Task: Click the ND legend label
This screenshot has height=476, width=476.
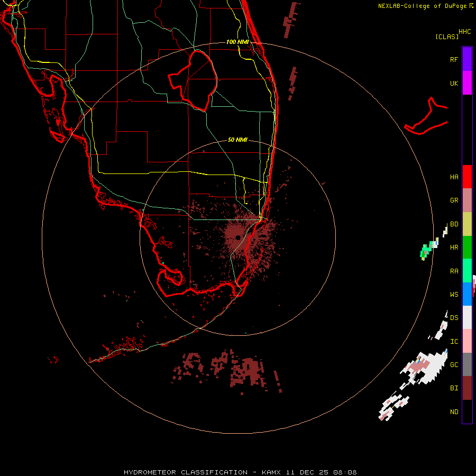Action: (x=454, y=412)
